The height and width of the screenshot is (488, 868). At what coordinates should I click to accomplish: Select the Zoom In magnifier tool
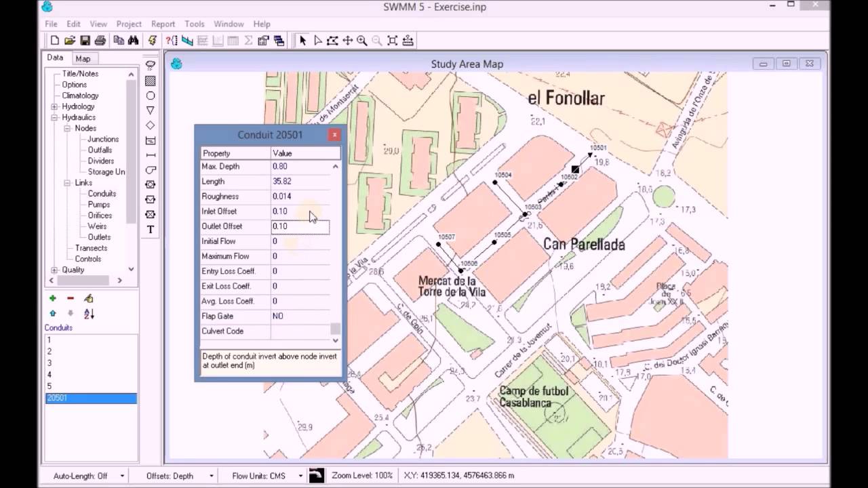click(362, 41)
